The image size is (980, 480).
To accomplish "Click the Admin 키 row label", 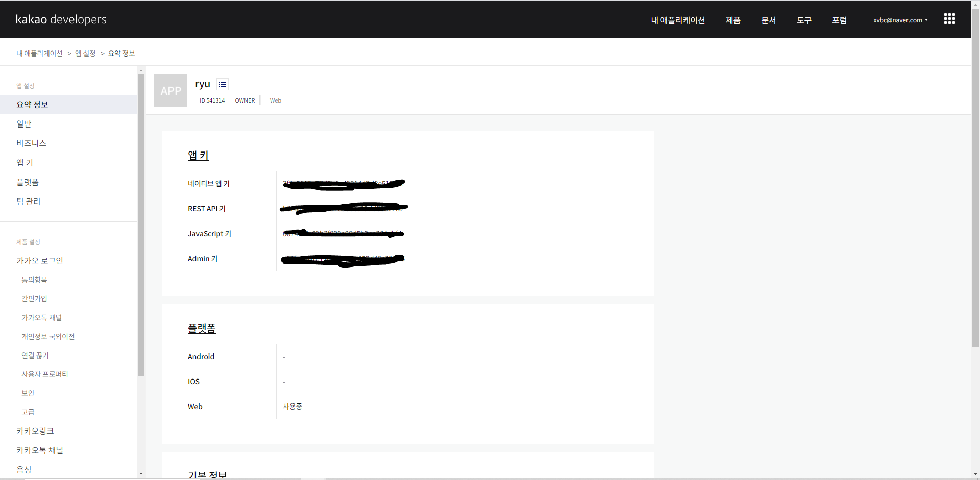I will click(203, 259).
